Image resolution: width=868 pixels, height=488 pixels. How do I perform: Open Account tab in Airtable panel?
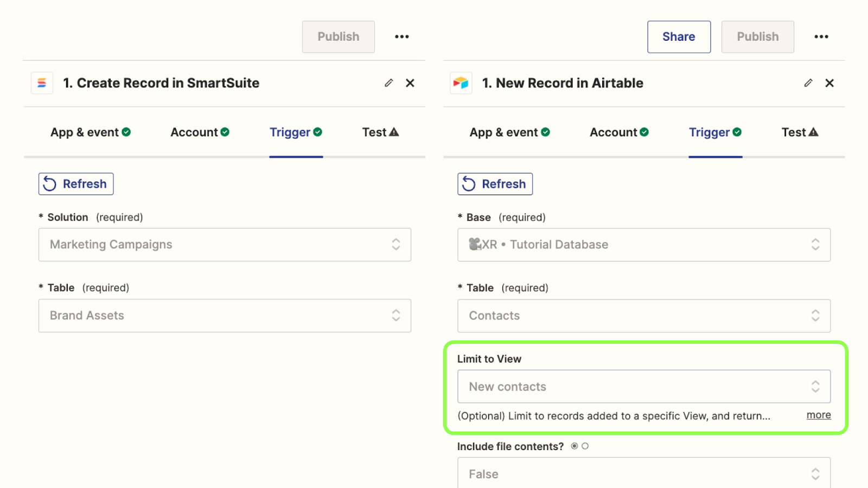point(620,132)
